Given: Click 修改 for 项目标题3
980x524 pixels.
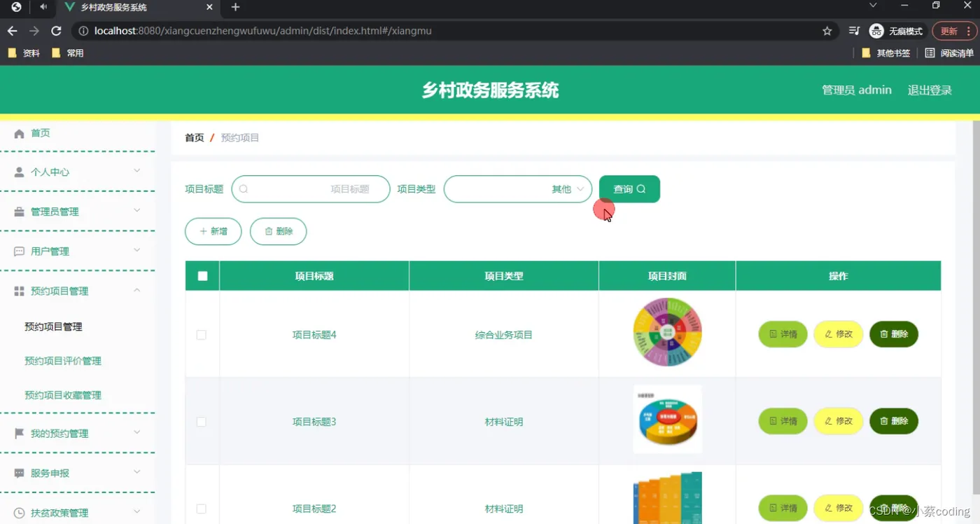Looking at the screenshot, I should point(839,421).
